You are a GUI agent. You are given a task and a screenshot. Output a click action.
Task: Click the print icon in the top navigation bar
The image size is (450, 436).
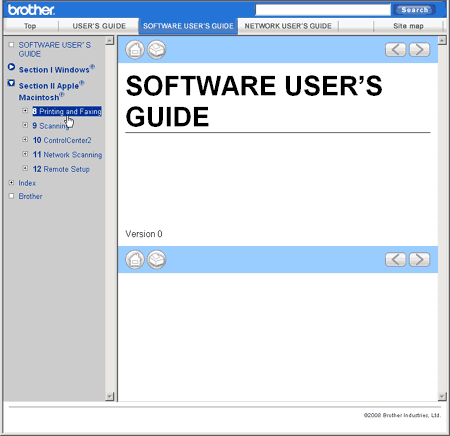point(157,50)
